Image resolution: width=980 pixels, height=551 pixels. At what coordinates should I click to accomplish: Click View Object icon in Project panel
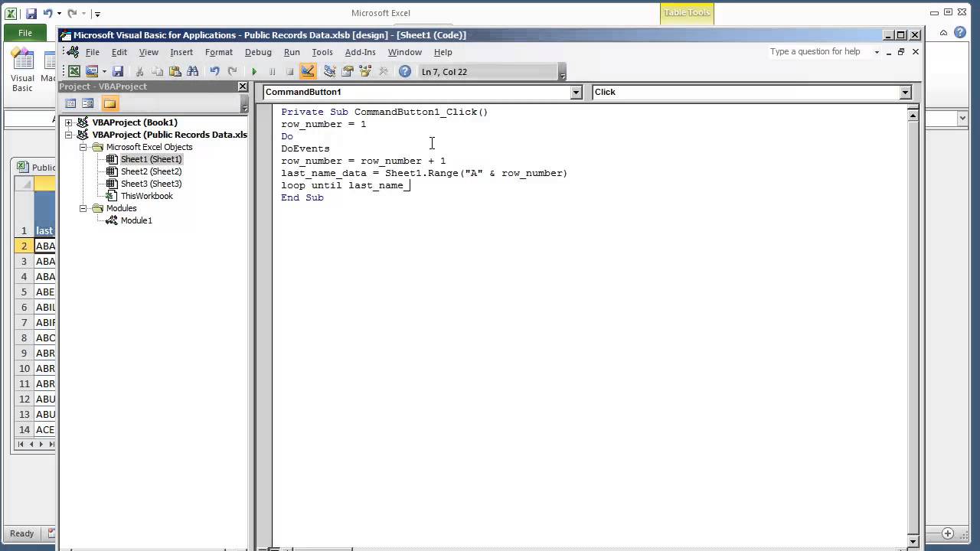click(87, 103)
